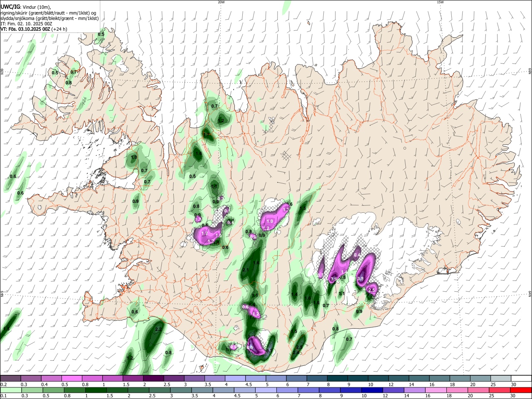Click the '3.8' snowfall value on the glacier

point(360,278)
